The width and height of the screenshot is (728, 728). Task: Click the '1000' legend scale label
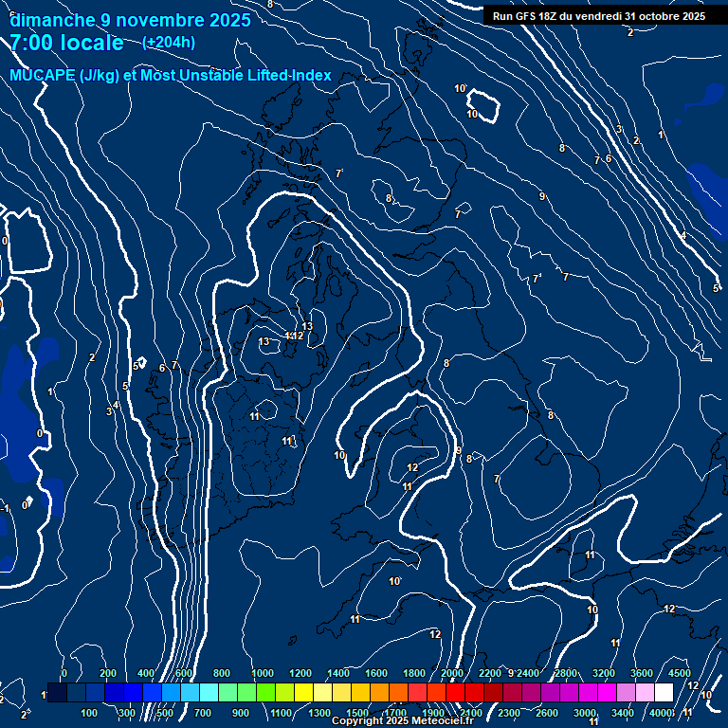pos(263,673)
